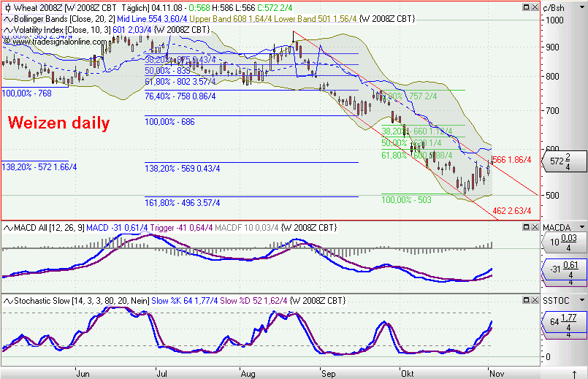Close the Stochastic Slow pane
Image resolution: width=588 pixels, height=379 pixels.
pos(535,300)
